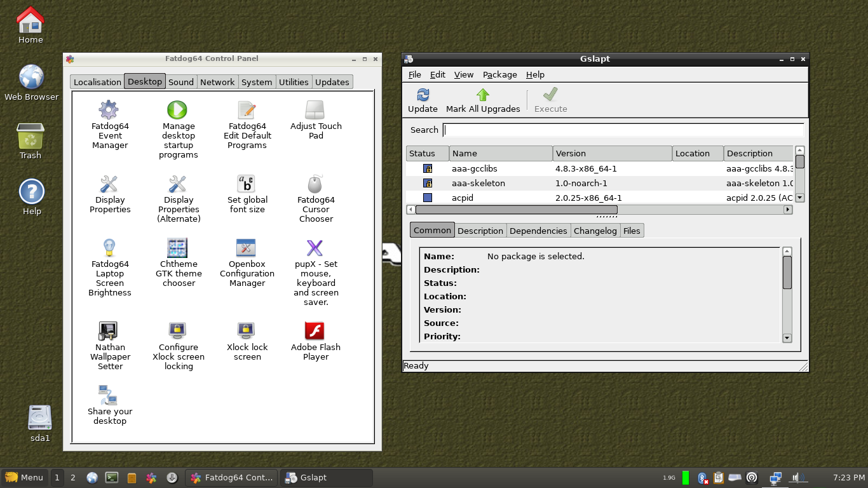The width and height of the screenshot is (868, 488).
Task: Toggle status box for acpid package
Action: 428,198
